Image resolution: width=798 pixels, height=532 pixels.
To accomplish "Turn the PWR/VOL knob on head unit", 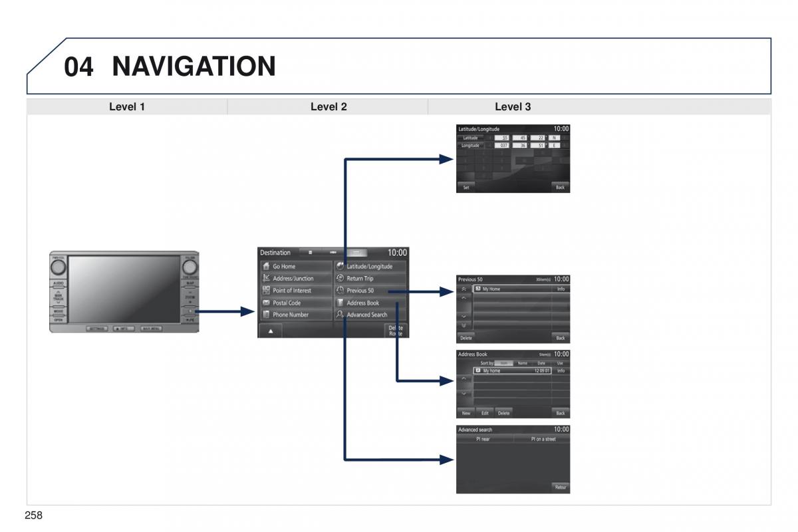I will tap(58, 267).
